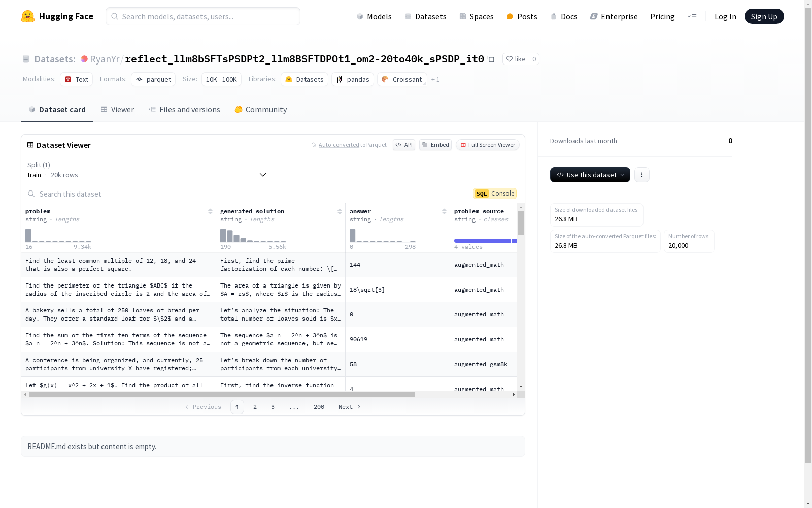Copy dataset name with the copy icon
Image resolution: width=812 pixels, height=508 pixels.
click(491, 59)
